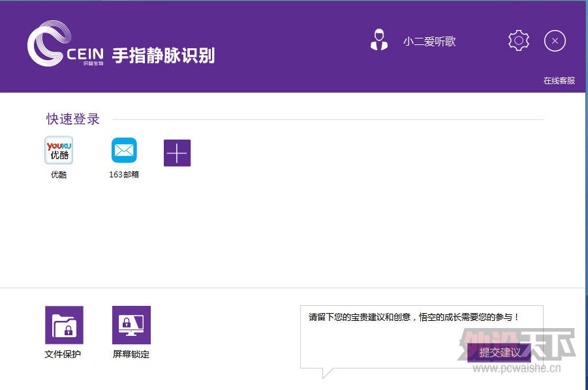Click the 文件保护 text label
588x390 pixels.
click(x=63, y=354)
